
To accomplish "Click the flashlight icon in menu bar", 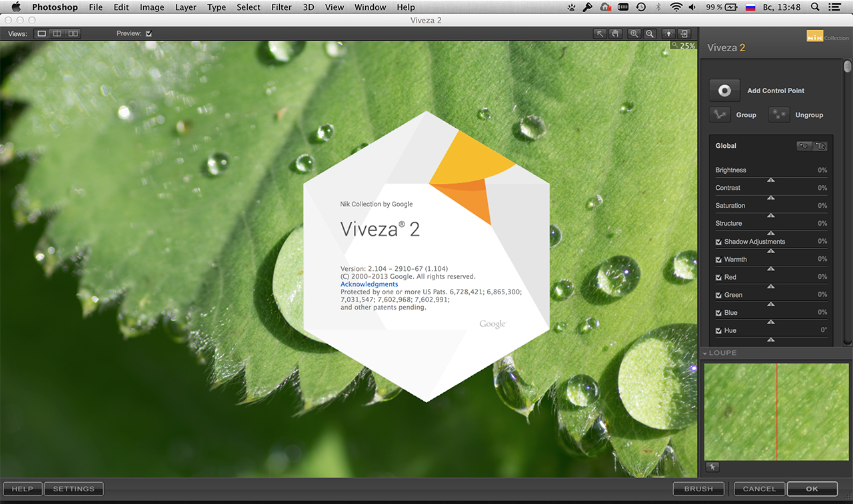I will pyautogui.click(x=588, y=7).
